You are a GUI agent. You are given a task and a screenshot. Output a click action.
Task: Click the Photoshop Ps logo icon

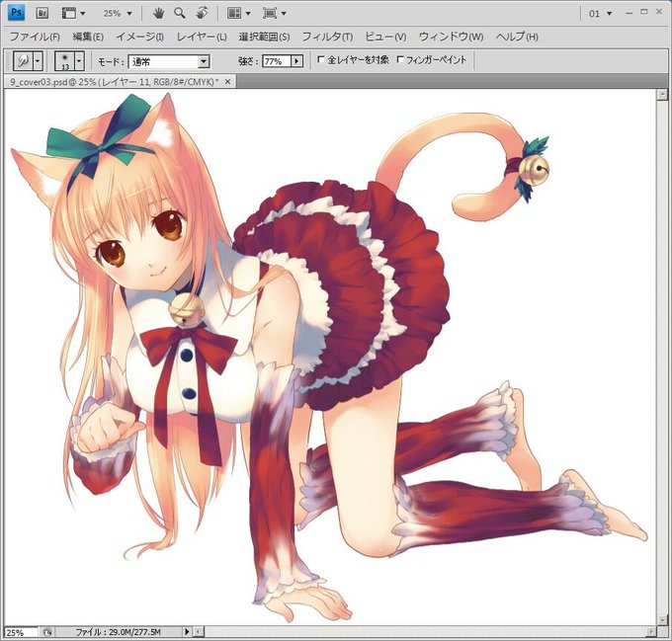[x=16, y=13]
